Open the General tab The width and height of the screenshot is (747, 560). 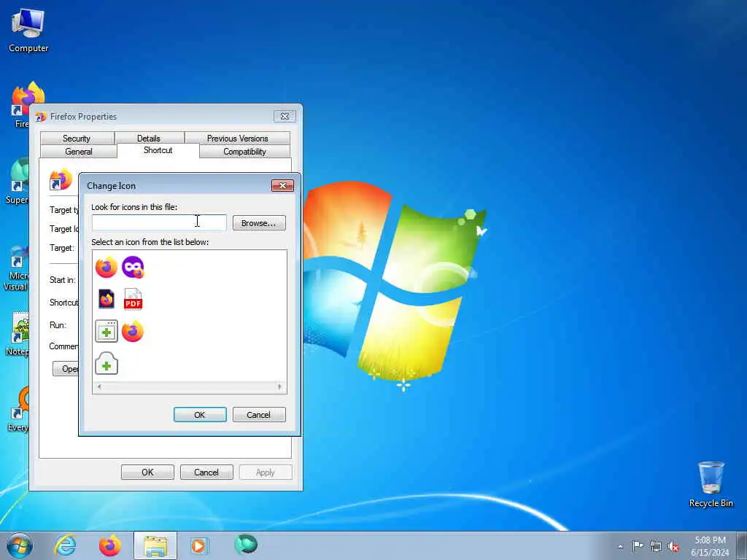tap(79, 152)
